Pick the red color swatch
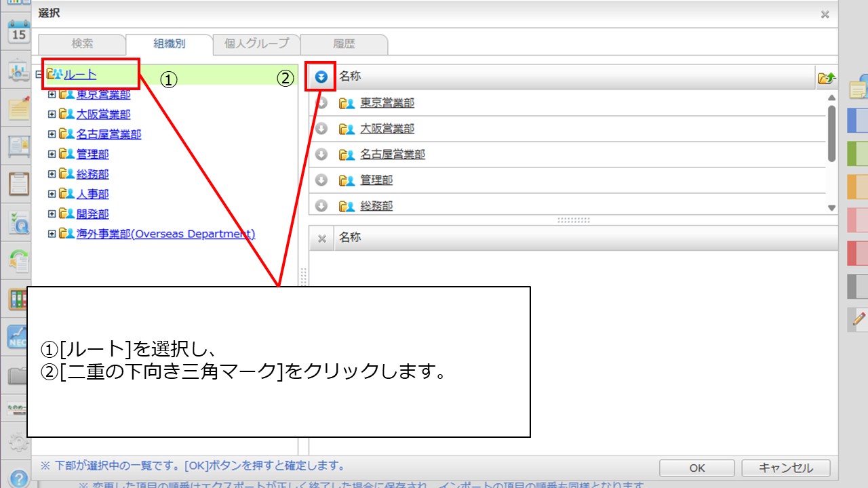 [x=858, y=253]
